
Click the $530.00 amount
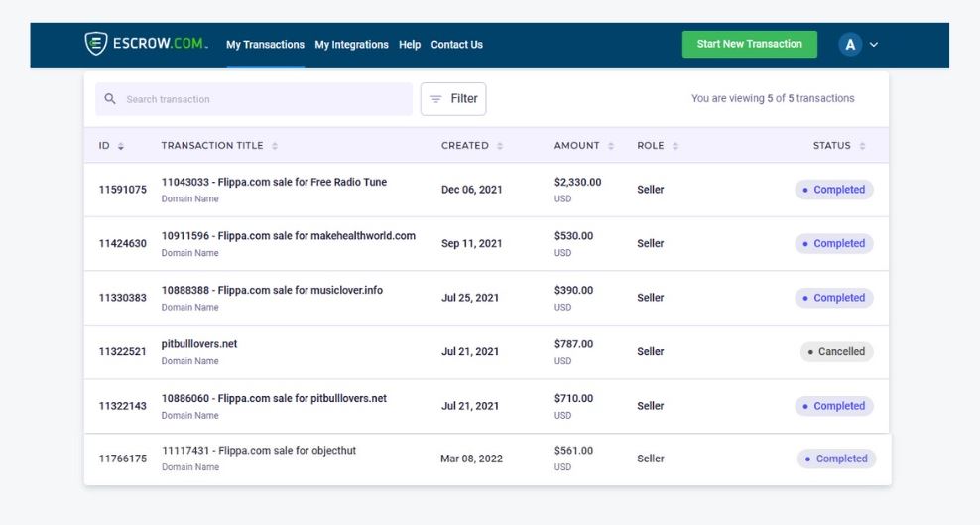point(573,235)
